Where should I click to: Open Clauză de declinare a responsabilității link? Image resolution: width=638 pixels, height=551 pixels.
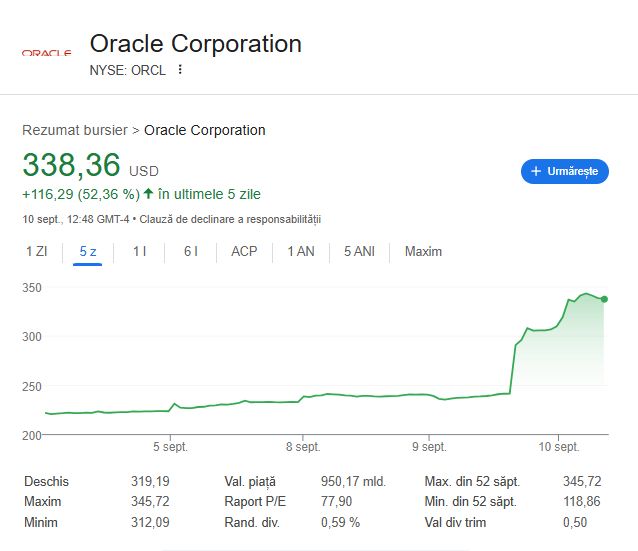(x=230, y=219)
